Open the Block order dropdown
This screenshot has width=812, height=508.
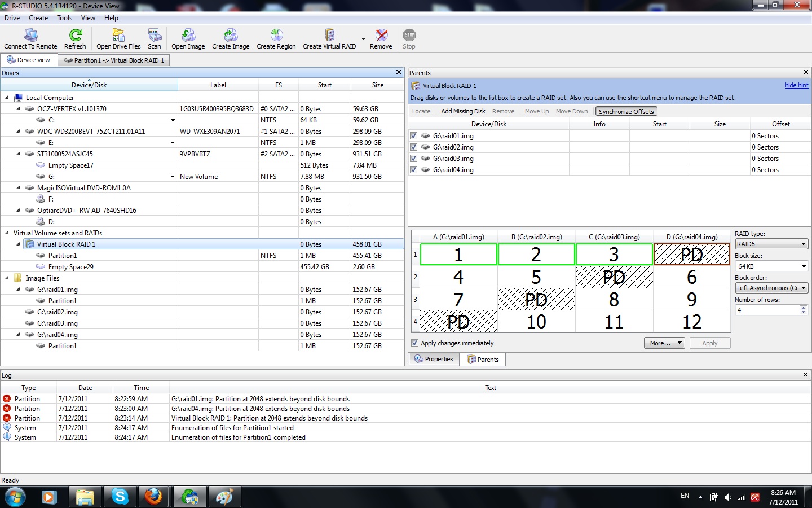(771, 288)
